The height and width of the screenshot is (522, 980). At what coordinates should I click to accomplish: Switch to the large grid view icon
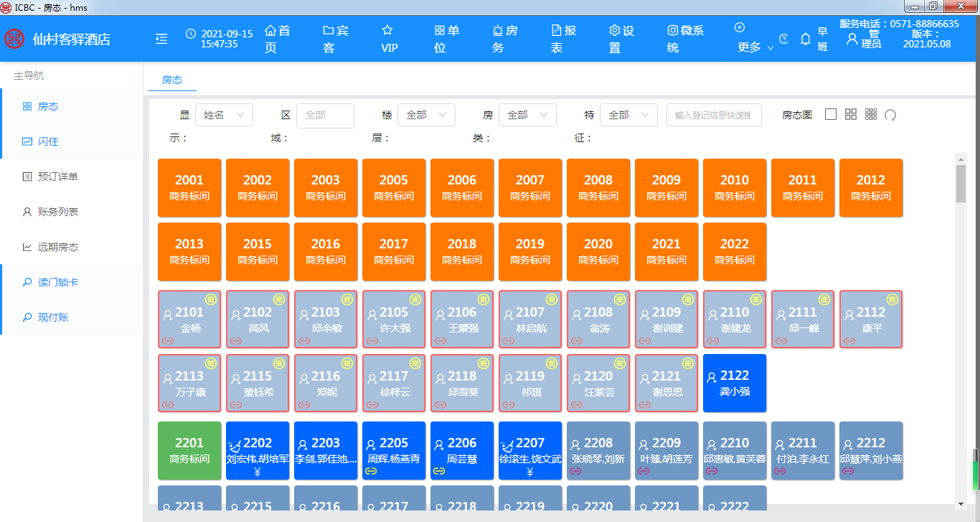[x=851, y=115]
